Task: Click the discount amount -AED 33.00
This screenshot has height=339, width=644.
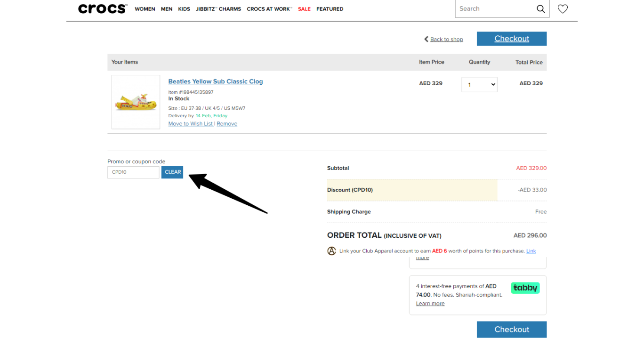Action: coord(532,190)
